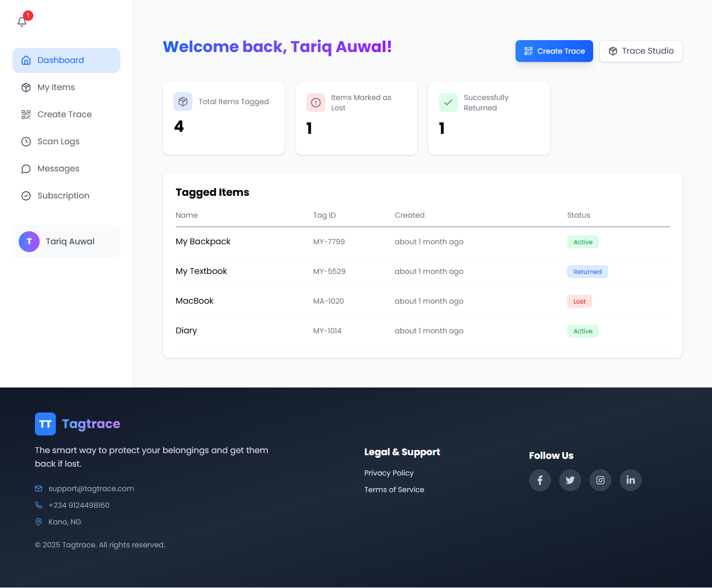Open Tagtrace LinkedIn page
Screen dimensions: 712x588
pyautogui.click(x=630, y=480)
